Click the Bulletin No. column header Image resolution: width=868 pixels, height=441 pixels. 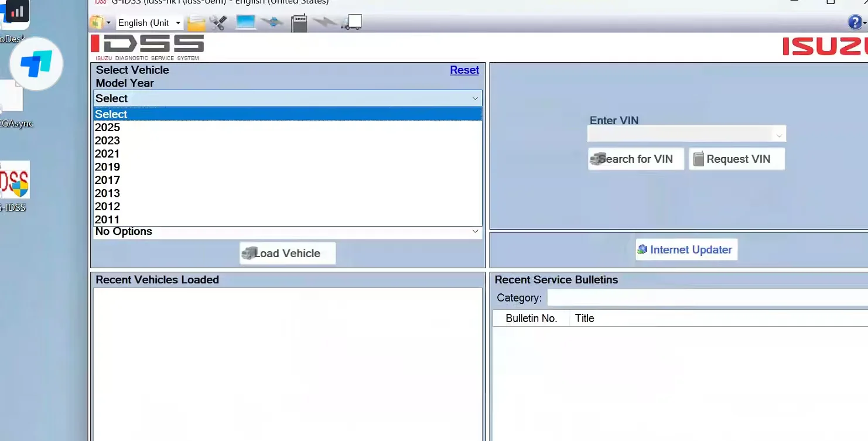click(531, 319)
